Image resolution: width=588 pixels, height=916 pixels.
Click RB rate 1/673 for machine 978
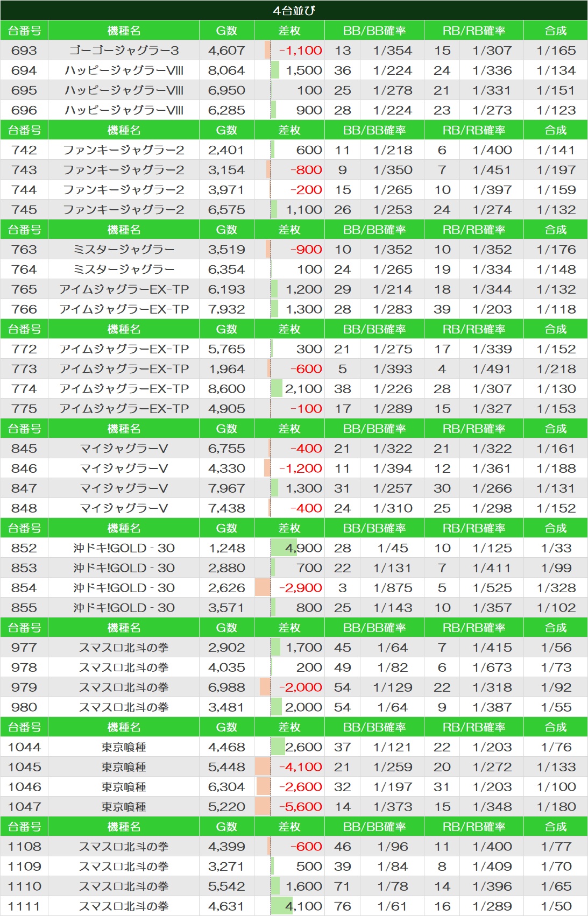492,668
